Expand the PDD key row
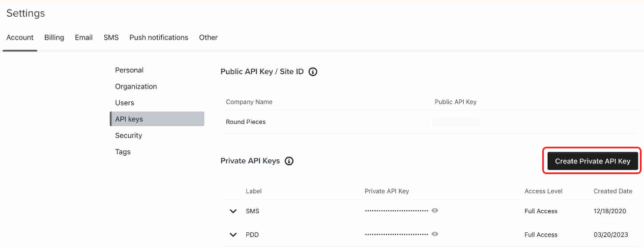 (x=233, y=235)
